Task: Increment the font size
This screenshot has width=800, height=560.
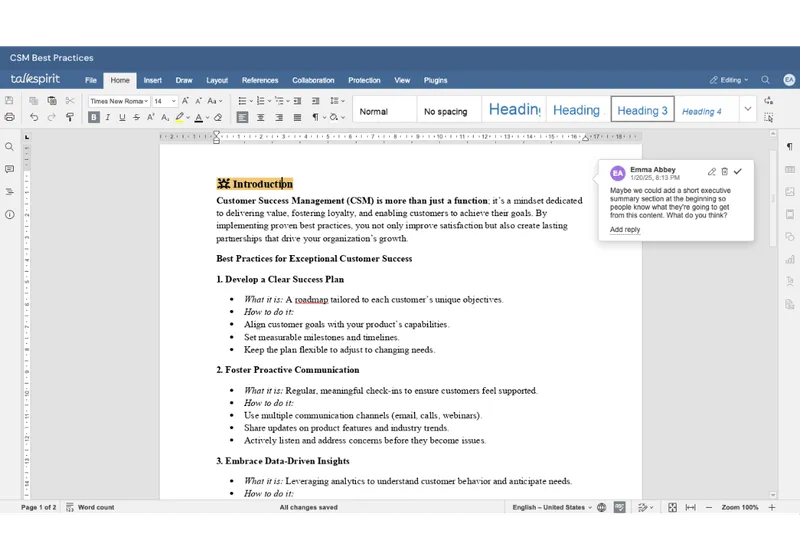Action: point(185,101)
